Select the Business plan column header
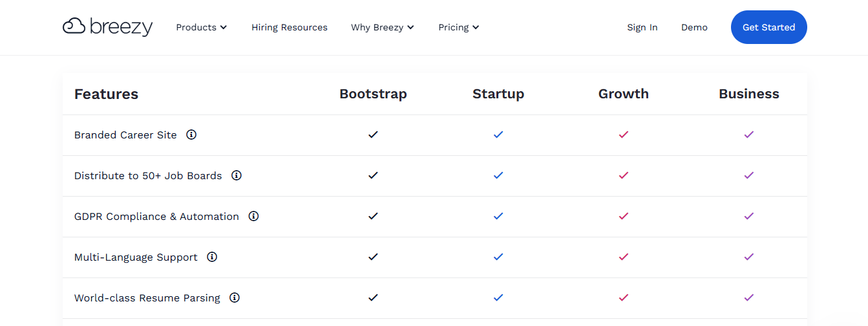This screenshot has width=868, height=326. pos(749,94)
